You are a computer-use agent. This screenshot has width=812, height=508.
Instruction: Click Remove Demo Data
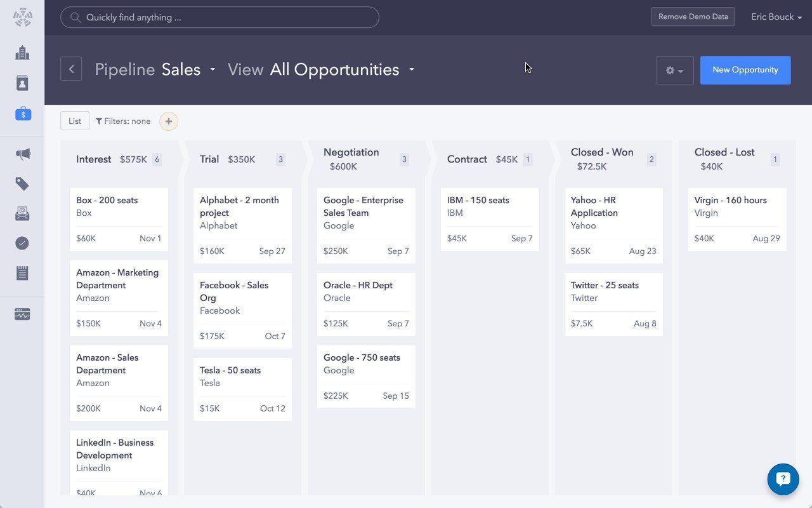(693, 17)
